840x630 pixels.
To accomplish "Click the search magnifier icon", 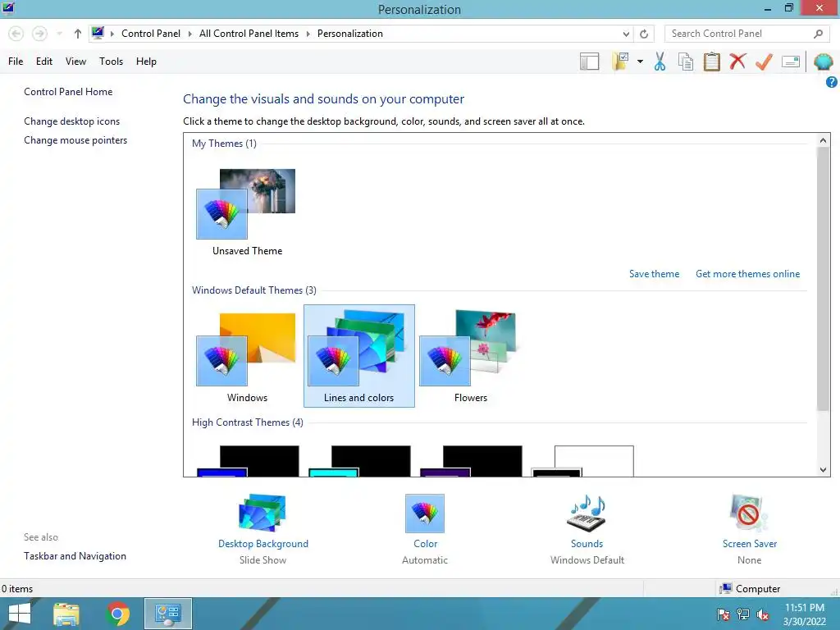I will (x=818, y=34).
